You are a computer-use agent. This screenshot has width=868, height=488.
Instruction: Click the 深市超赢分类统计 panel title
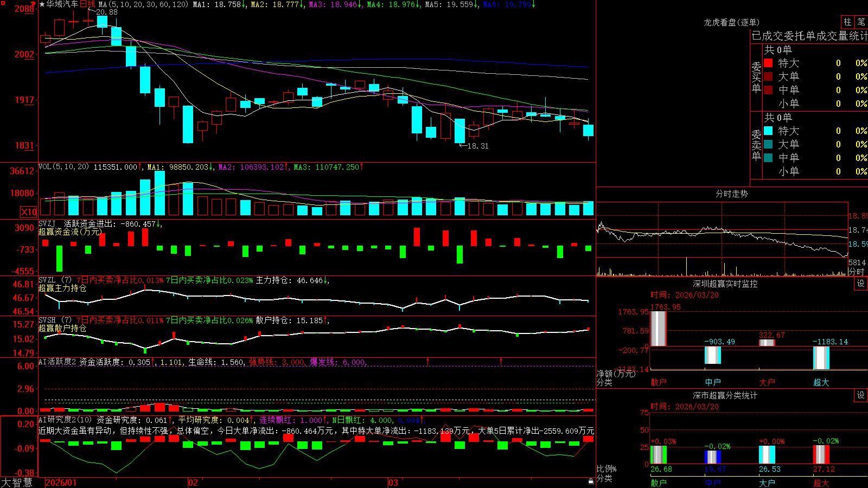pyautogui.click(x=725, y=395)
